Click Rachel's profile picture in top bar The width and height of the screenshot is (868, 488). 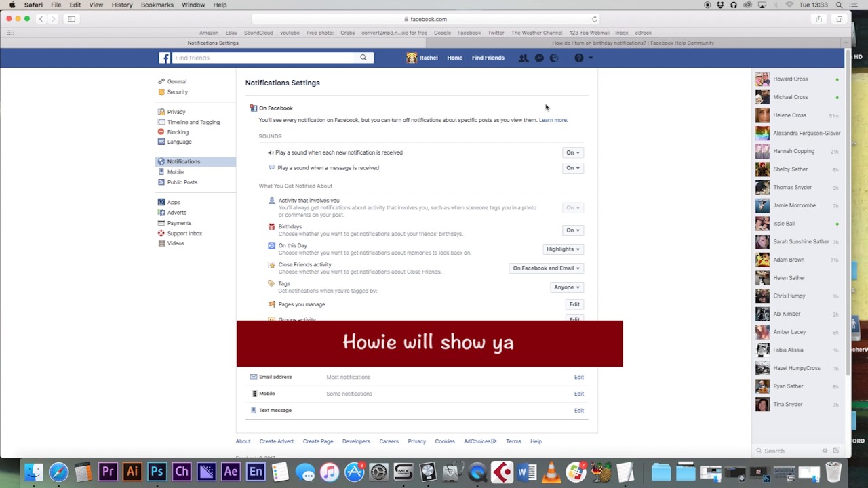tap(412, 58)
